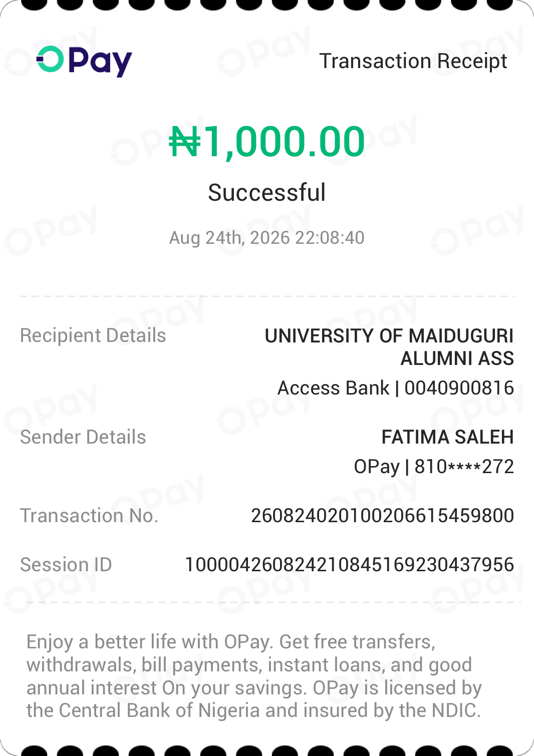Click the naira currency symbol

click(x=185, y=142)
